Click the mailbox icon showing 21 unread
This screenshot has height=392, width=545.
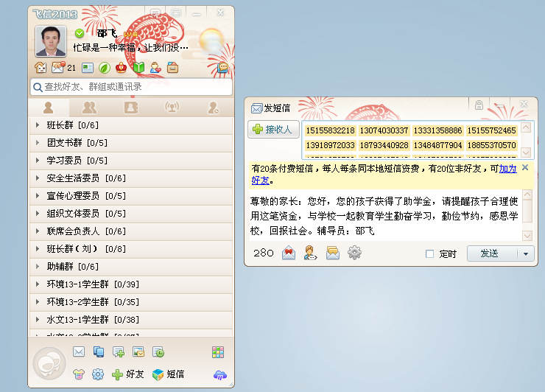[57, 68]
